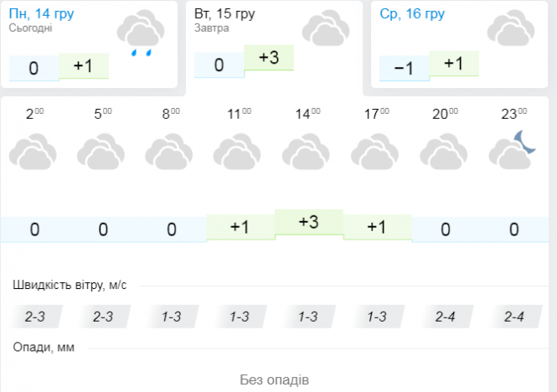Click the +3 temperature cell at 14:00
Image resolution: width=557 pixels, height=392 pixels.
308,222
